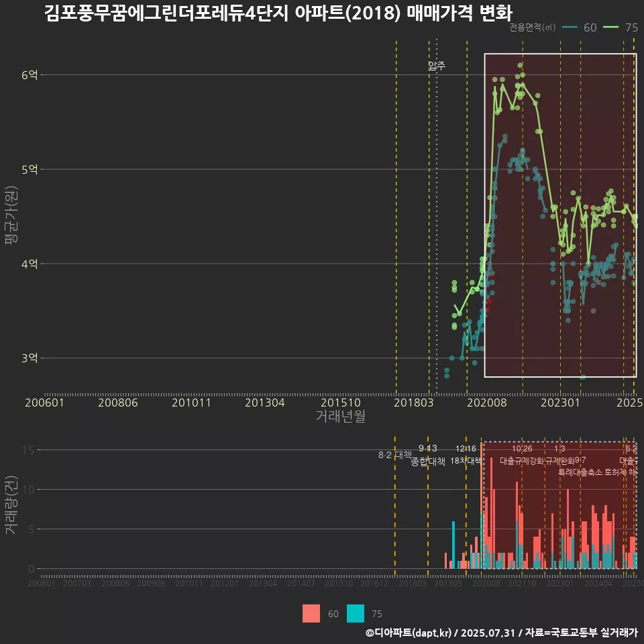Click the 10 tick on the volume axis
This screenshot has height=644, width=644.
click(x=29, y=490)
